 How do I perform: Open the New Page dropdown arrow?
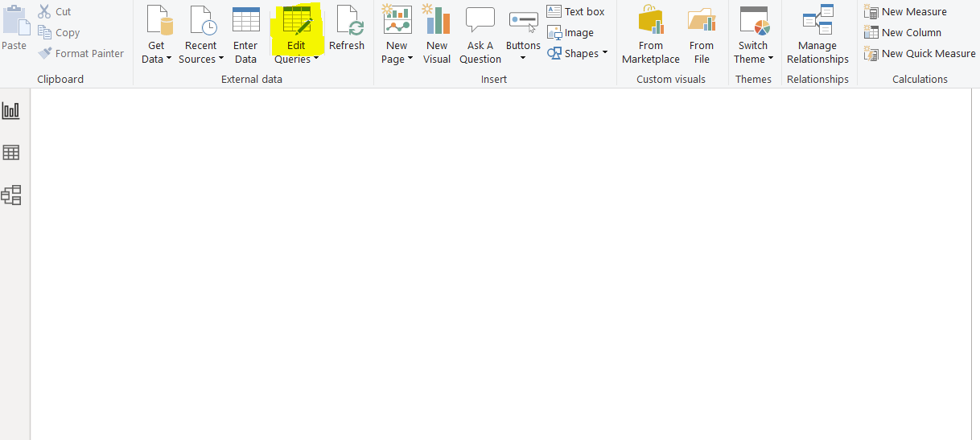[410, 59]
